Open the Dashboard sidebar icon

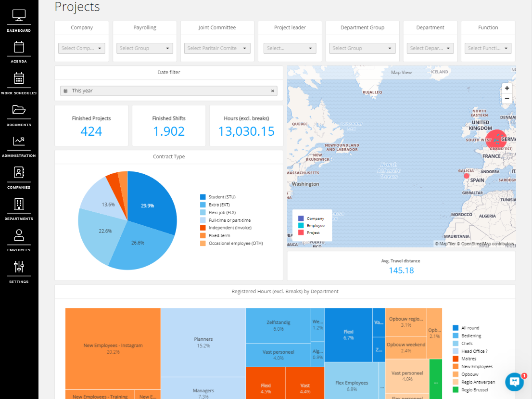[x=19, y=16]
